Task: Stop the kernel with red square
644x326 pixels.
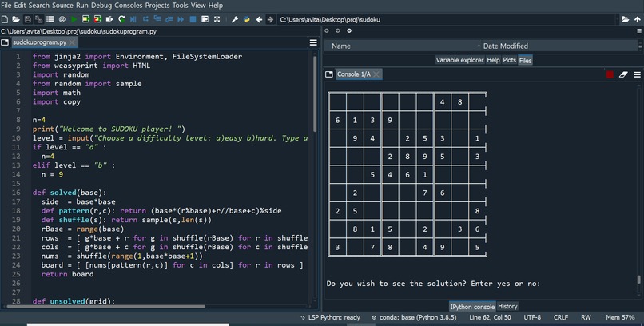Action: click(x=610, y=74)
